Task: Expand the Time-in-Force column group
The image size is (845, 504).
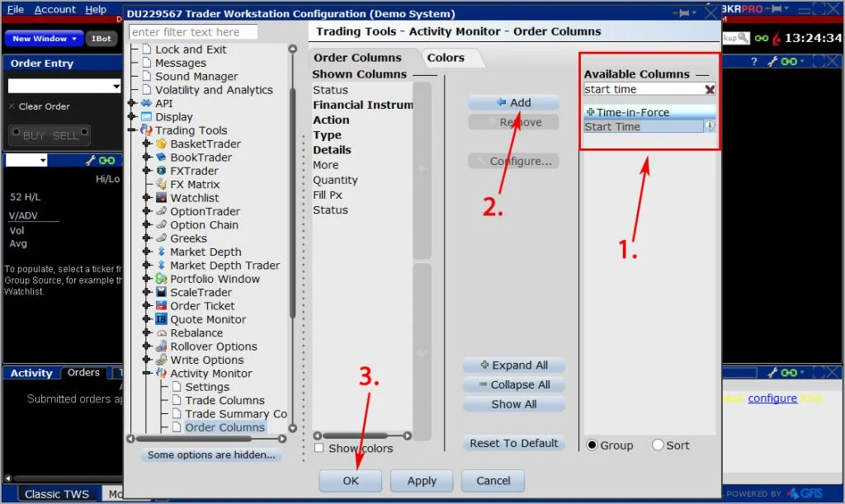Action: pyautogui.click(x=590, y=112)
